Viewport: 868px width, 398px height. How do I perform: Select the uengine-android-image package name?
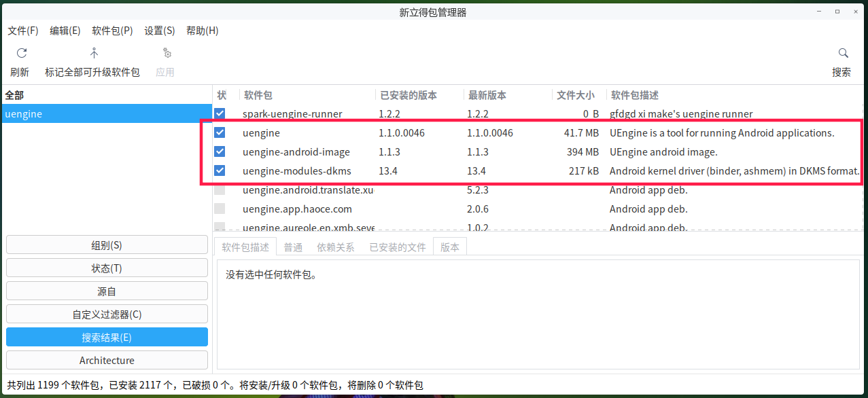pyautogui.click(x=296, y=152)
